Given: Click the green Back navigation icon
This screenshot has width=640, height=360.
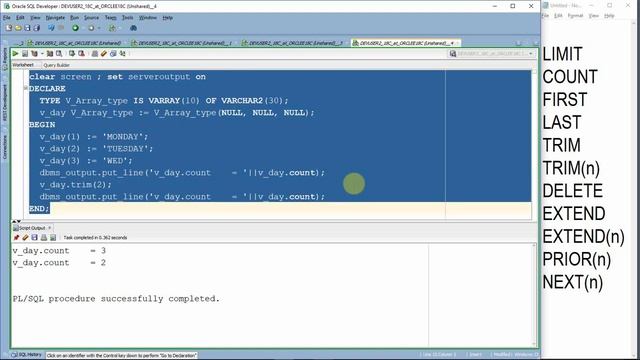Looking at the screenshot, I should click(x=75, y=28).
